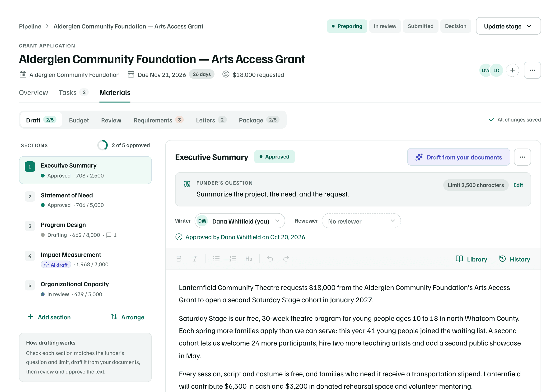Screen dimensions: 560x392
Task: Open the Library panel
Action: pos(471,259)
